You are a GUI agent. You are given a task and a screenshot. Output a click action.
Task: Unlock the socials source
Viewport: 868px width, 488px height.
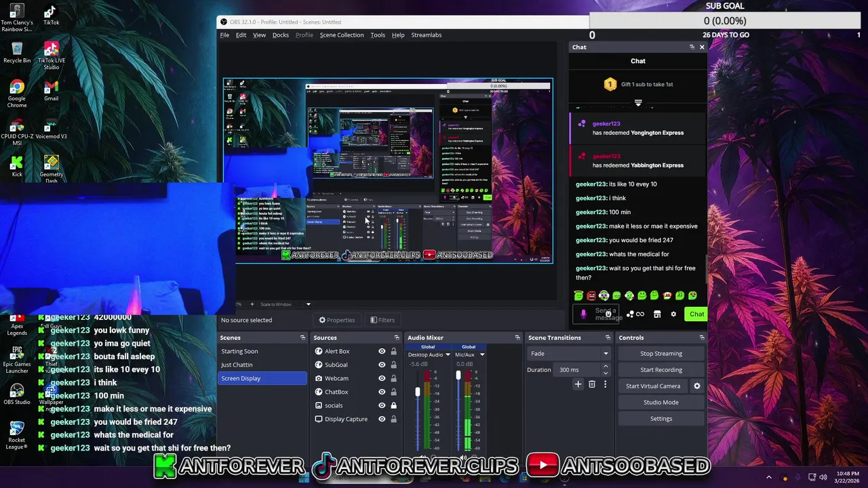[x=393, y=405]
